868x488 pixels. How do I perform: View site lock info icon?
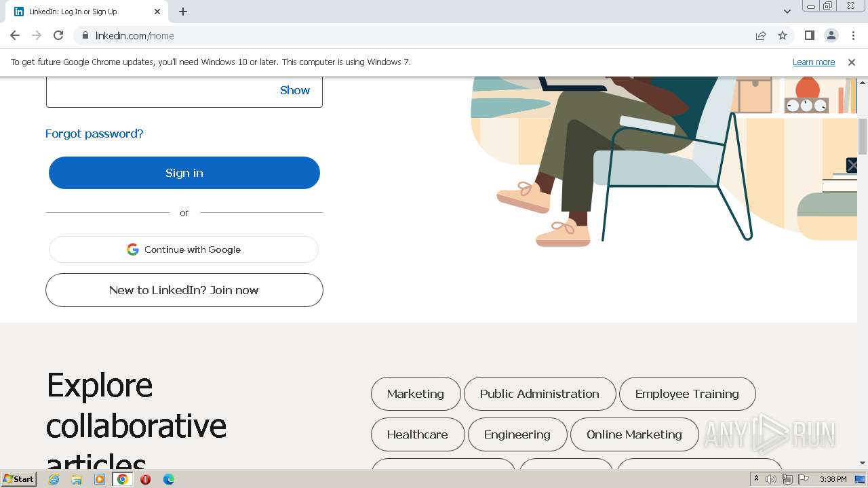(85, 36)
